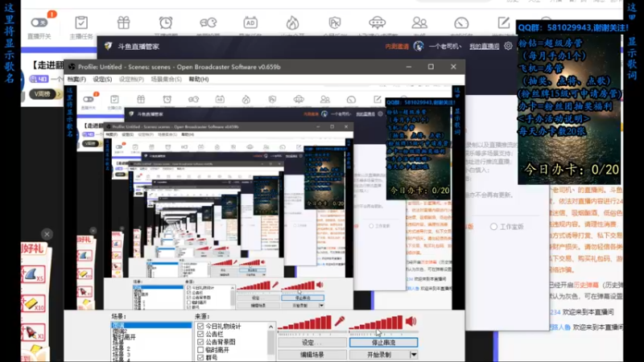Open the 设定(S) menu in OBS
This screenshot has height=362, width=644.
102,79
